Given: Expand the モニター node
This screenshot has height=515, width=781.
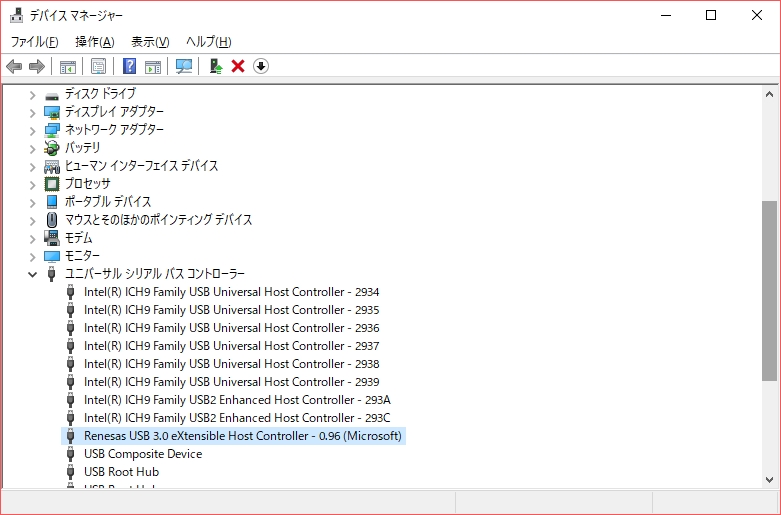Looking at the screenshot, I should [32, 256].
